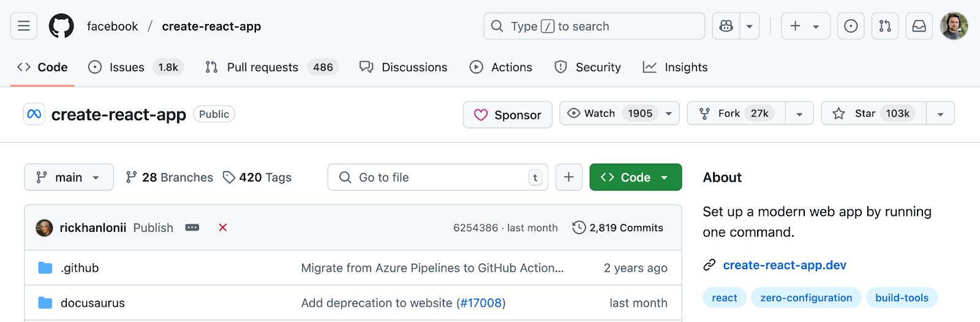The height and width of the screenshot is (322, 980).
Task: Open user profile avatar menu
Action: 954,26
